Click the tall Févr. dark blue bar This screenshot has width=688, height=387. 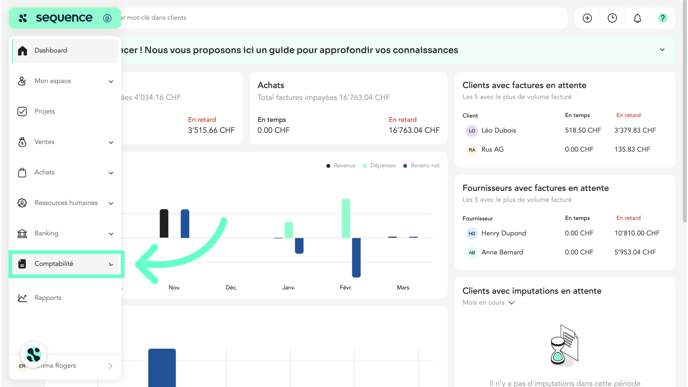[x=356, y=258]
